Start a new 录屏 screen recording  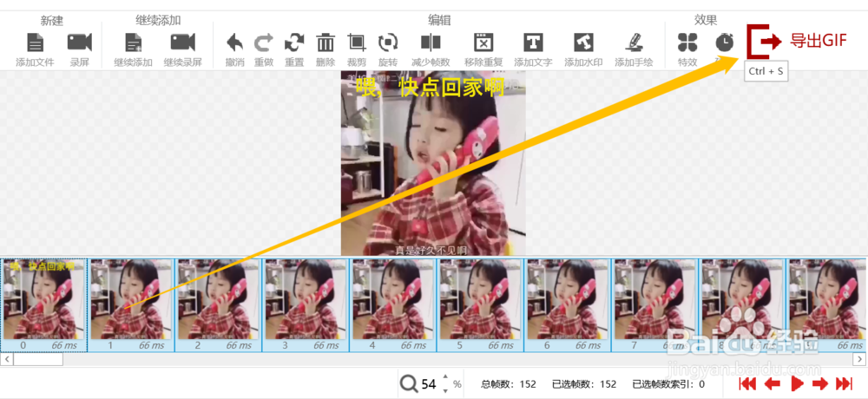point(79,43)
